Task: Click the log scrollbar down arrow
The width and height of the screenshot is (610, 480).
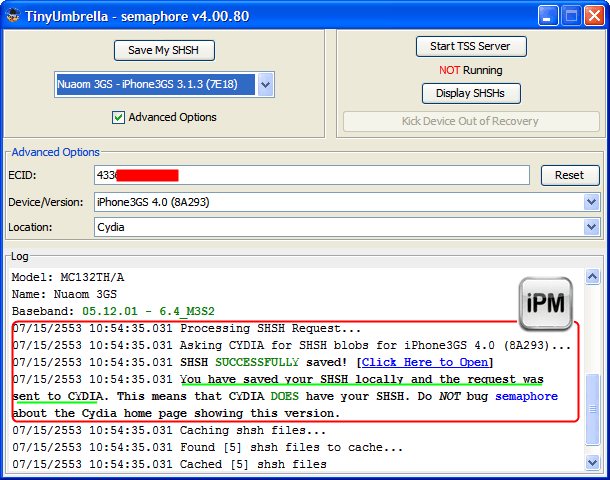Action: pos(592,462)
